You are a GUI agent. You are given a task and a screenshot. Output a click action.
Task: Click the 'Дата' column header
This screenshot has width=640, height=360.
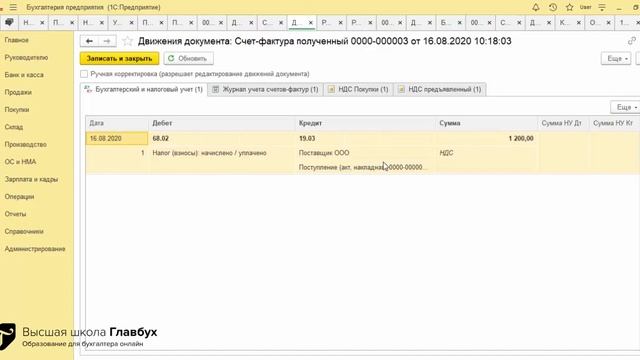point(117,123)
